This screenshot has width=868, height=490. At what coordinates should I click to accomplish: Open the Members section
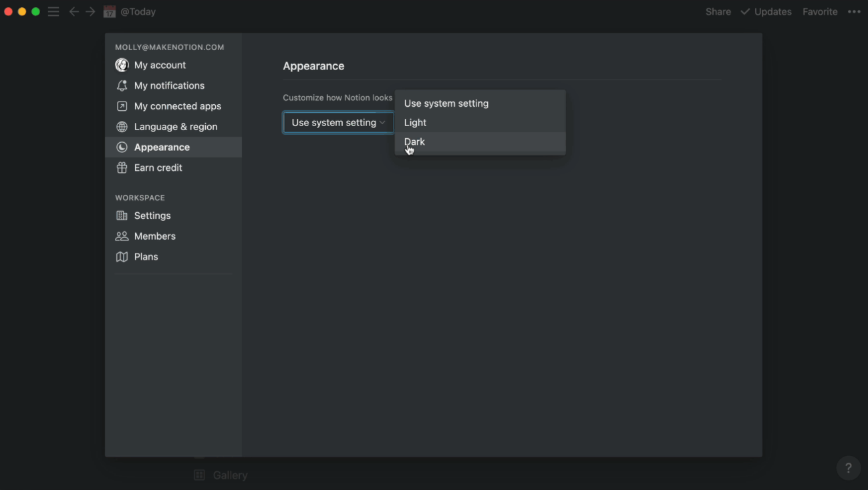point(174,236)
